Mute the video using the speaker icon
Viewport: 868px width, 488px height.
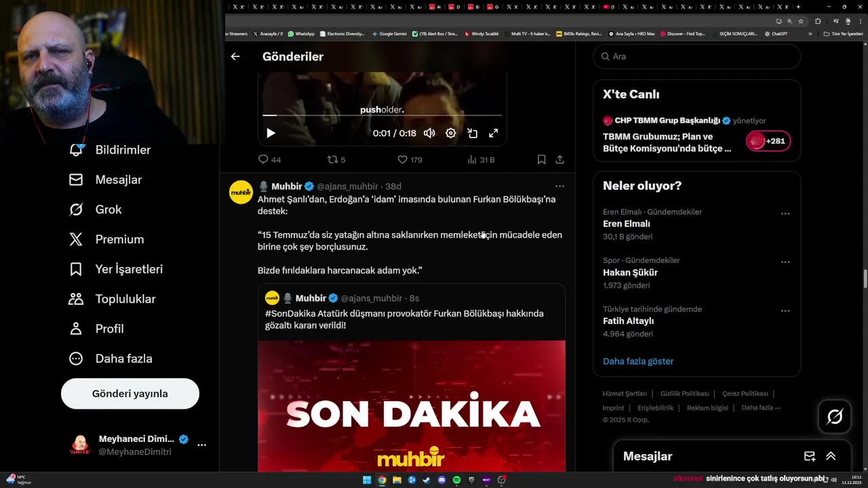429,134
